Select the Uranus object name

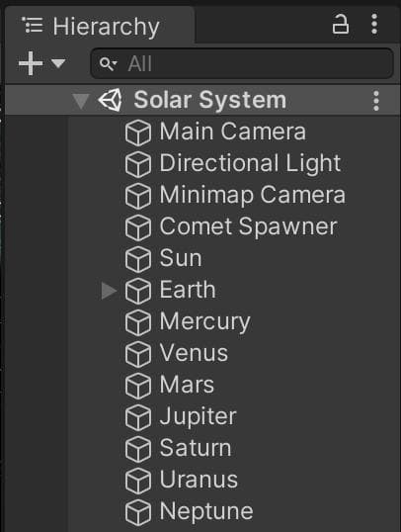pyautogui.click(x=199, y=480)
